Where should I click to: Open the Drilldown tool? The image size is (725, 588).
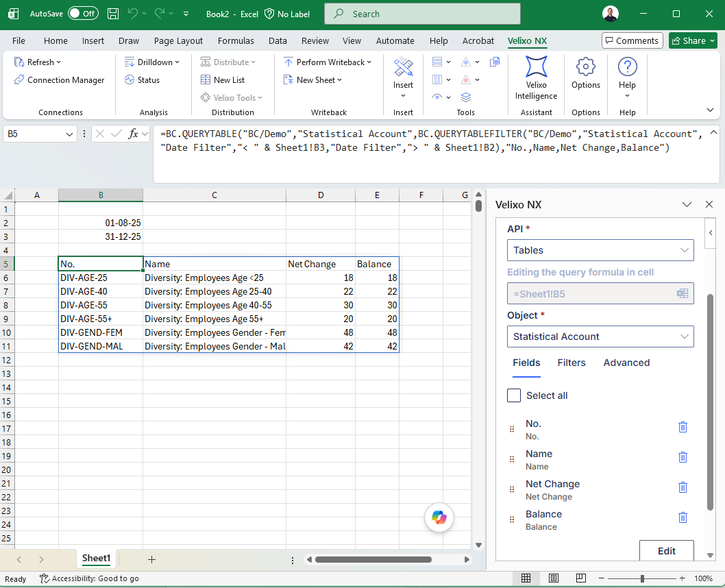(x=151, y=62)
